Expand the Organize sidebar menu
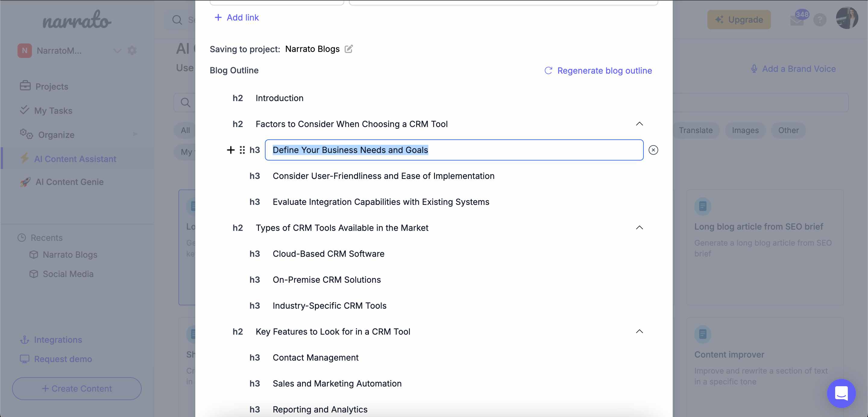 pos(135,134)
